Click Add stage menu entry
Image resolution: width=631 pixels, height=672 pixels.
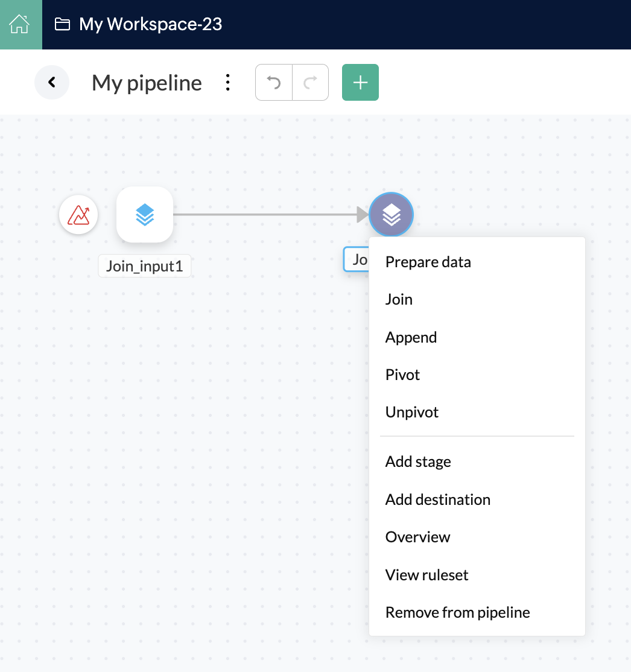[418, 461]
